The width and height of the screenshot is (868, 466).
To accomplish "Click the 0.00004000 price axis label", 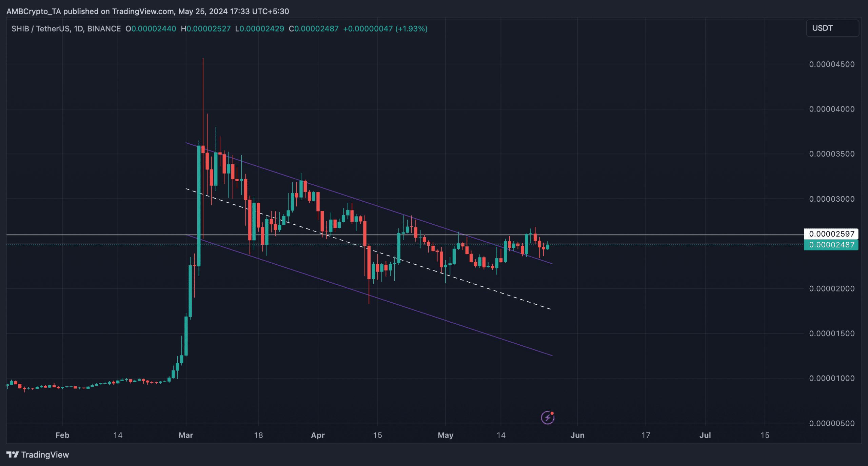I will point(832,109).
